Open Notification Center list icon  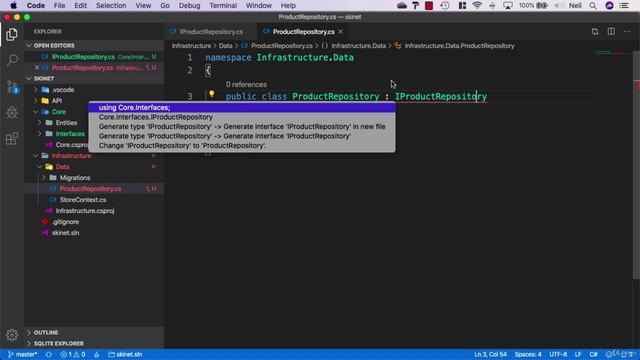pyautogui.click(x=624, y=5)
